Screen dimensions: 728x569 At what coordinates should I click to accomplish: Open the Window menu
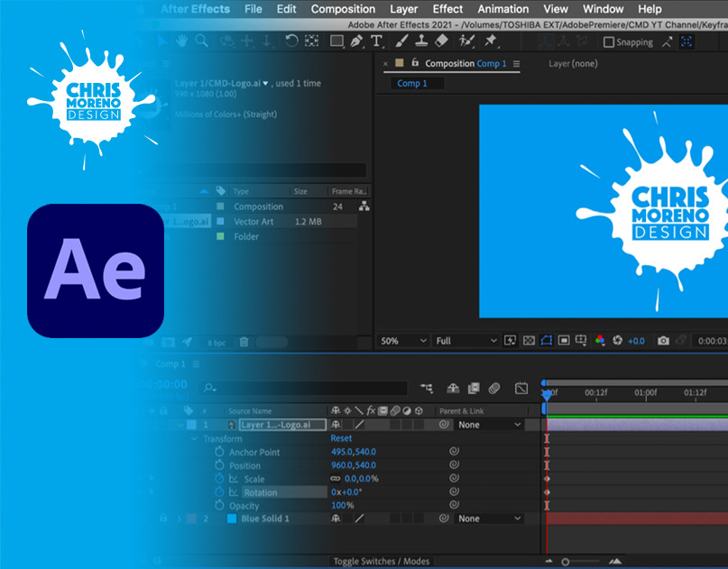(604, 9)
